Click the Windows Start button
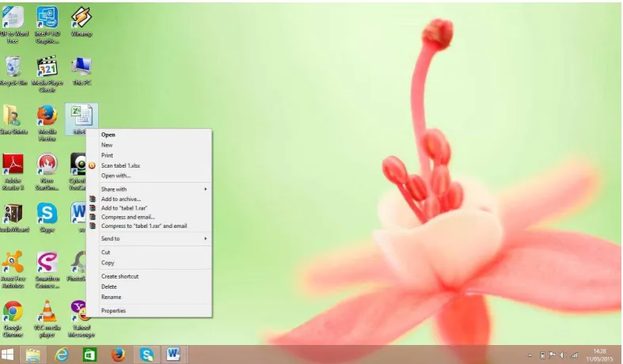Image resolution: width=623 pixels, height=364 pixels. click(7, 355)
